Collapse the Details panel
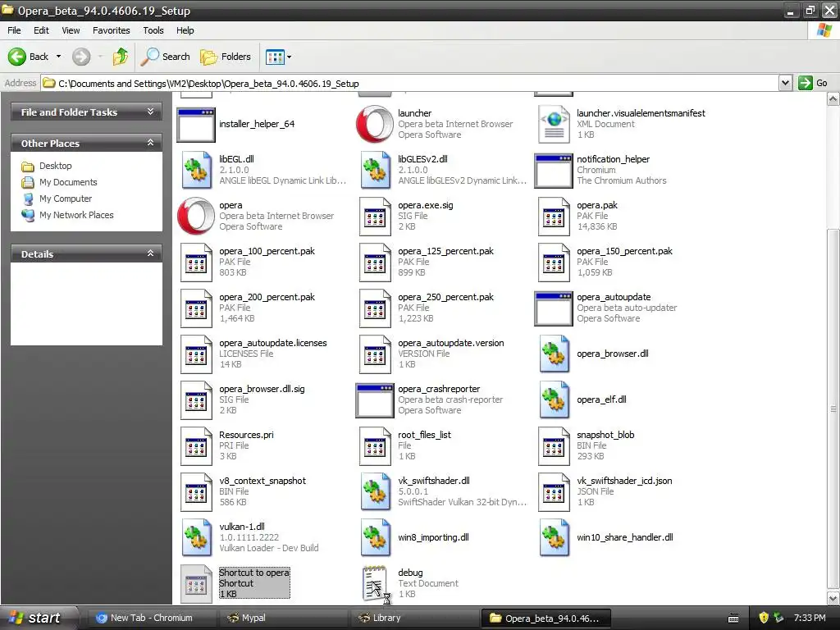The height and width of the screenshot is (630, 840). tap(151, 253)
